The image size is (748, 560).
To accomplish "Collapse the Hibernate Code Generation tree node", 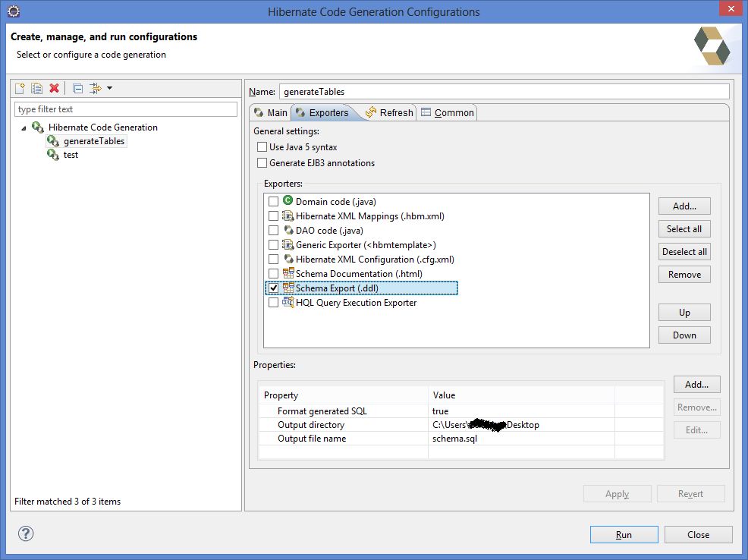I will pos(24,127).
